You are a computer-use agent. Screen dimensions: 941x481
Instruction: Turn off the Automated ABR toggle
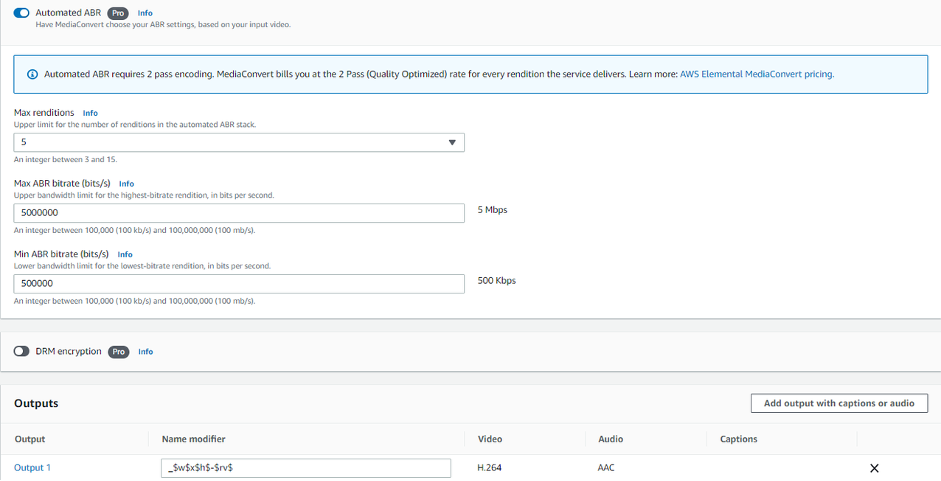click(22, 13)
